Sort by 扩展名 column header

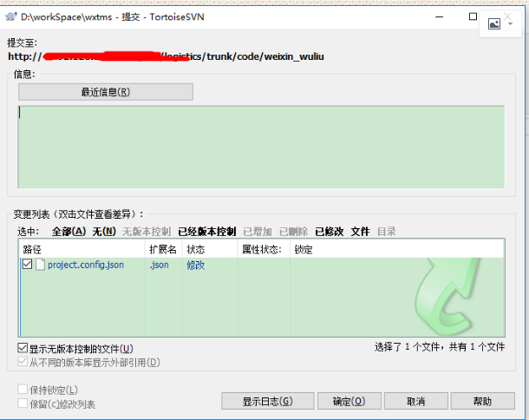click(x=163, y=250)
